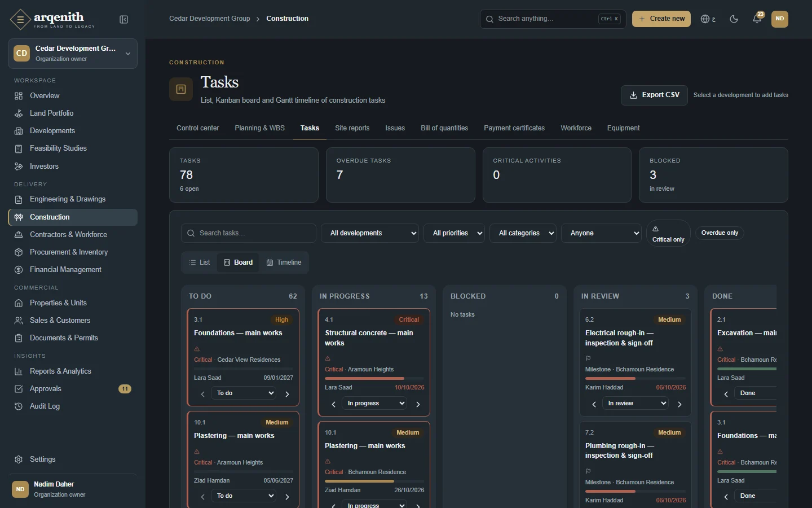
Task: Toggle the Critical only filter
Action: point(668,233)
